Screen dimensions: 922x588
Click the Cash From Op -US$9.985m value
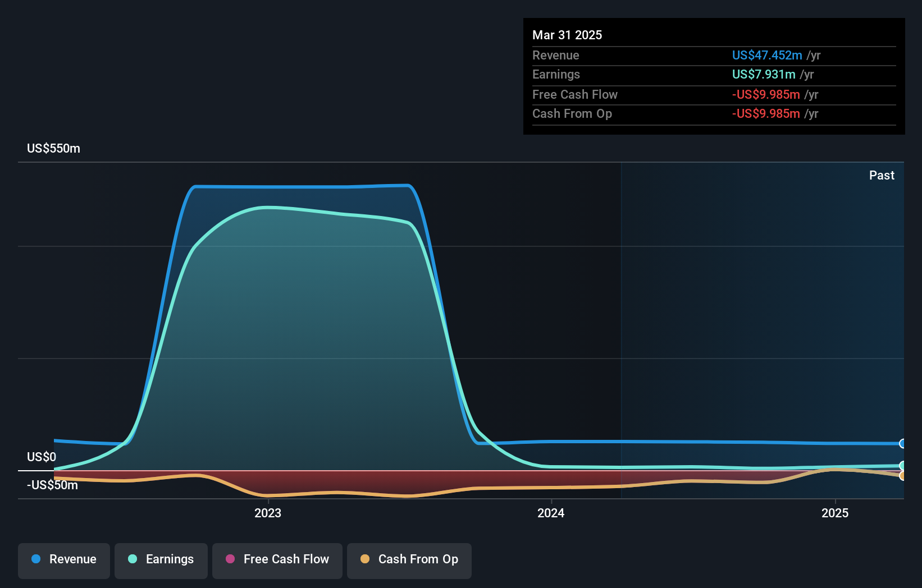pyautogui.click(x=766, y=113)
